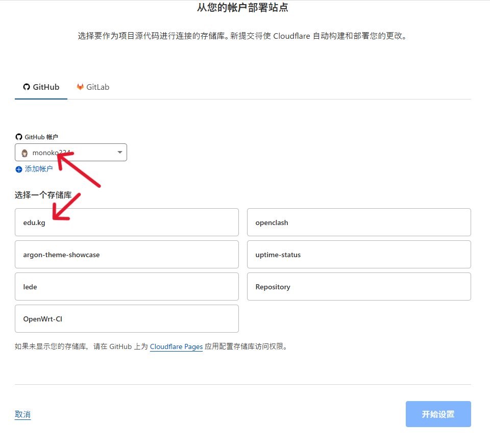Screen dimensions: 490x448
Task: Pick the lede repository
Action: (127, 287)
